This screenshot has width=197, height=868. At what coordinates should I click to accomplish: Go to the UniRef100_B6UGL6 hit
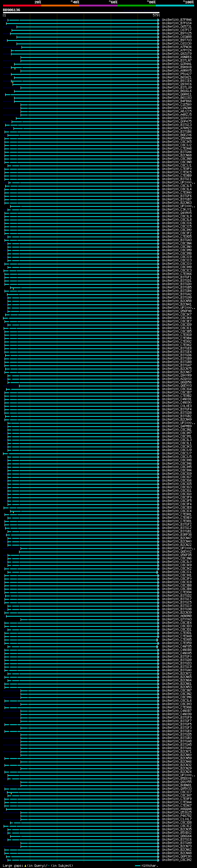point(177,91)
